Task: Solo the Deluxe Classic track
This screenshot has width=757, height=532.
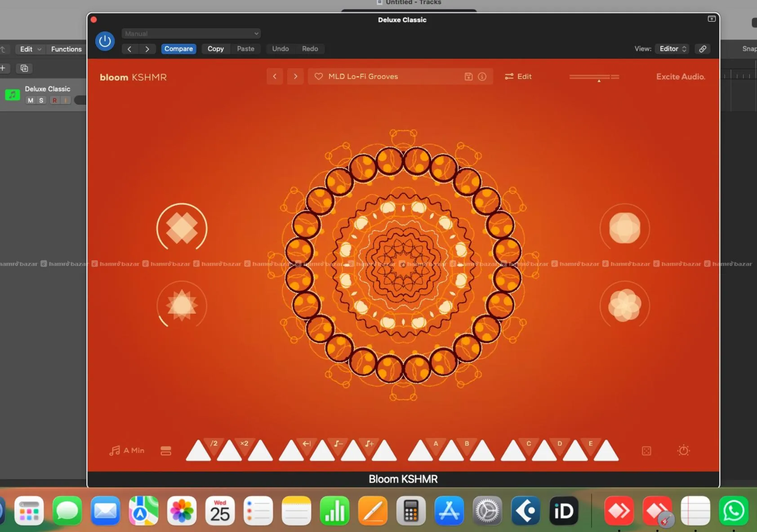Action: [41, 101]
